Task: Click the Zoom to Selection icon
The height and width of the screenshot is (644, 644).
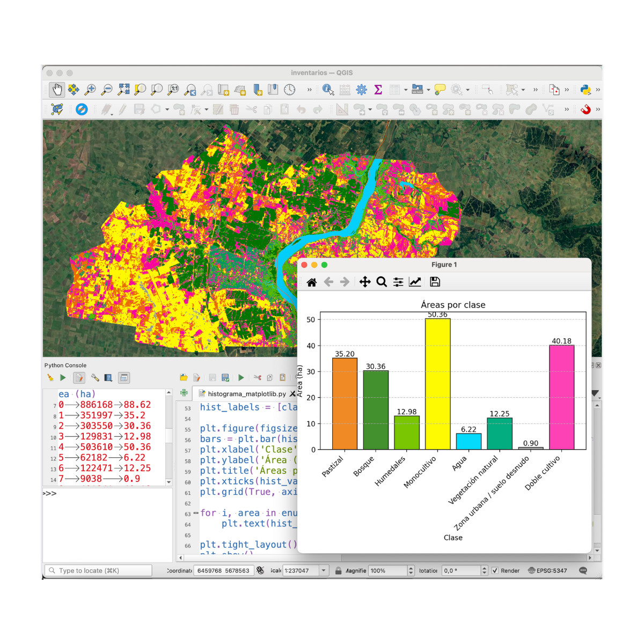Action: [x=140, y=90]
